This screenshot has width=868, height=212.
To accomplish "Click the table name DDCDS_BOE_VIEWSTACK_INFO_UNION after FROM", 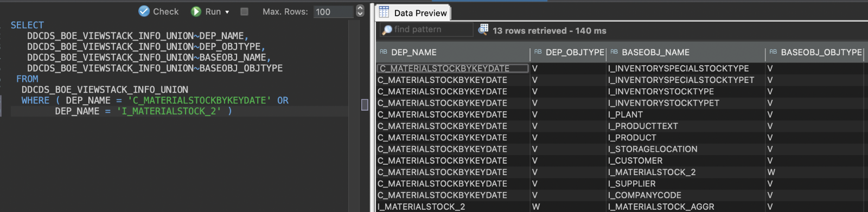I will [x=105, y=89].
